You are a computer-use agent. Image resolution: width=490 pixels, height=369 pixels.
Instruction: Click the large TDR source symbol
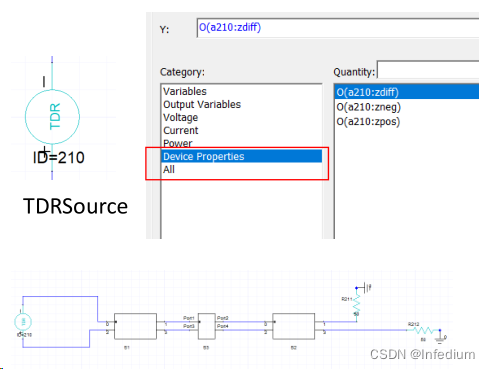point(52,117)
